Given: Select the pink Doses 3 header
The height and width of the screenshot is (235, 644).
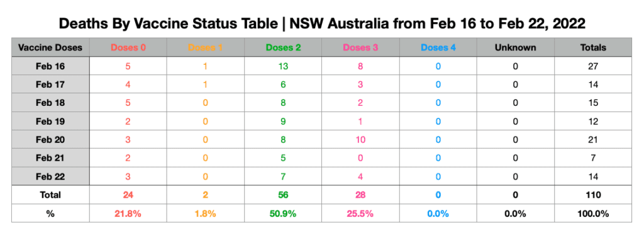Looking at the screenshot, I should pyautogui.click(x=360, y=47).
